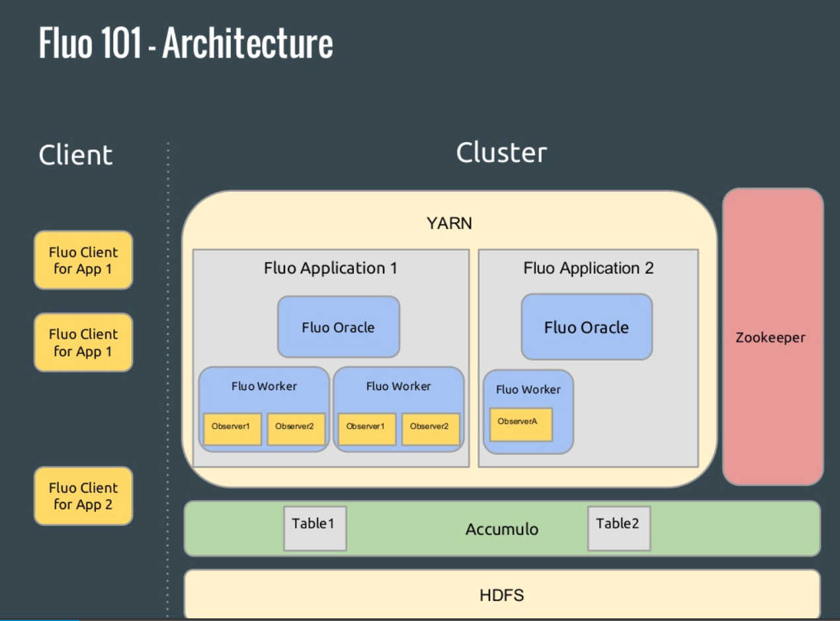Click the Client heading

[x=75, y=155]
